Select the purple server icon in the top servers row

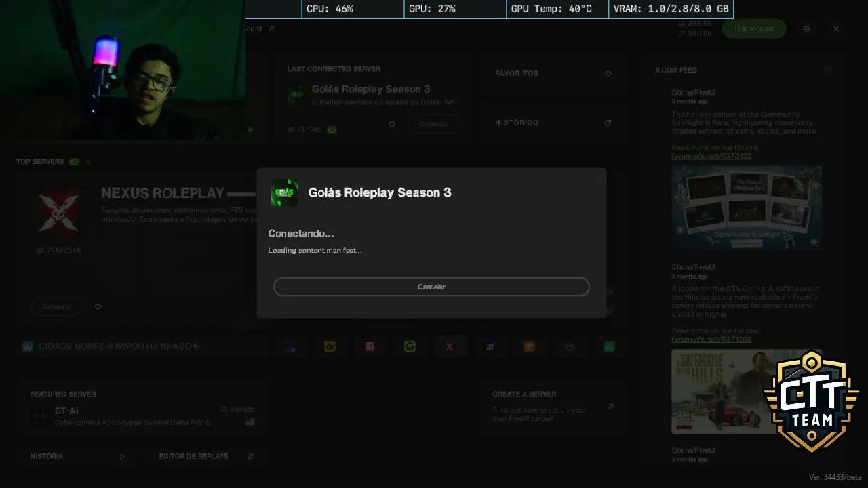[x=290, y=346]
